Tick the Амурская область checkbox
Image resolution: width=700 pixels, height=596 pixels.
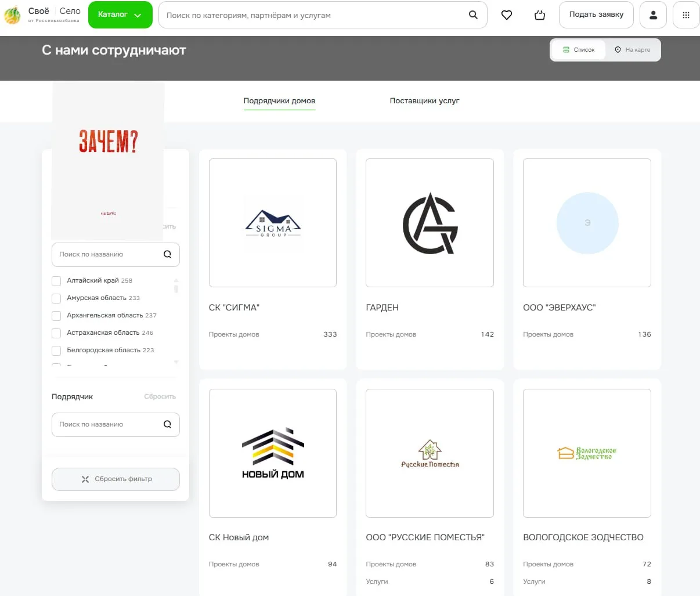coord(56,298)
